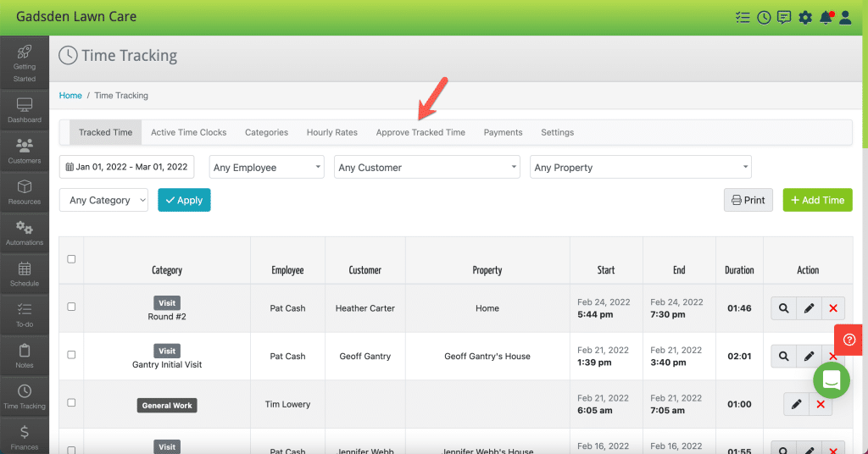Open the clock icon in top header
This screenshot has width=868, height=454.
[x=764, y=18]
